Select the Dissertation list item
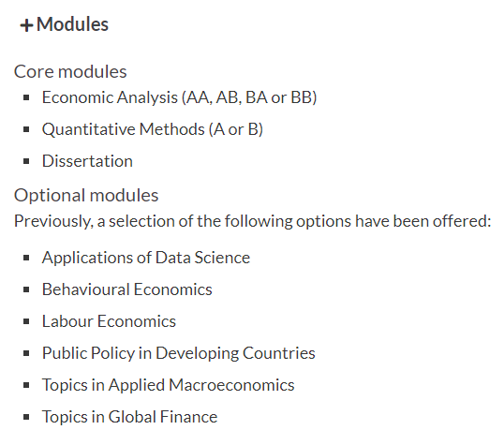The height and width of the screenshot is (430, 504). tap(87, 161)
